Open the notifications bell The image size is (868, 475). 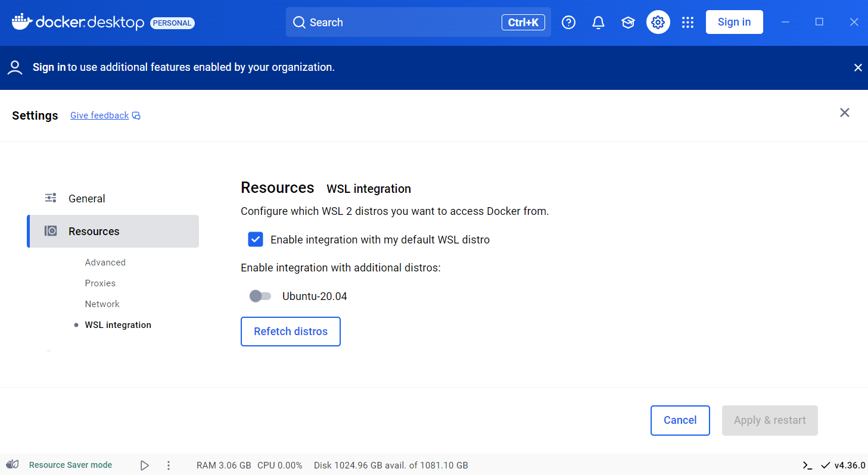[x=598, y=23]
